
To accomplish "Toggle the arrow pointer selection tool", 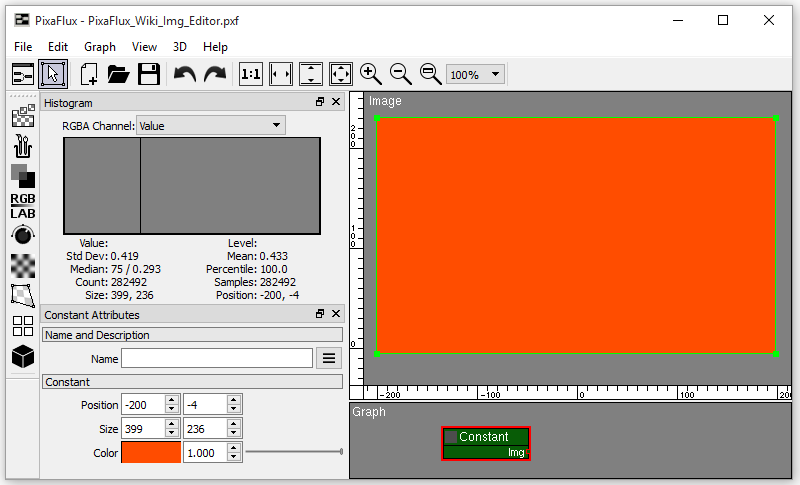I will (x=53, y=74).
